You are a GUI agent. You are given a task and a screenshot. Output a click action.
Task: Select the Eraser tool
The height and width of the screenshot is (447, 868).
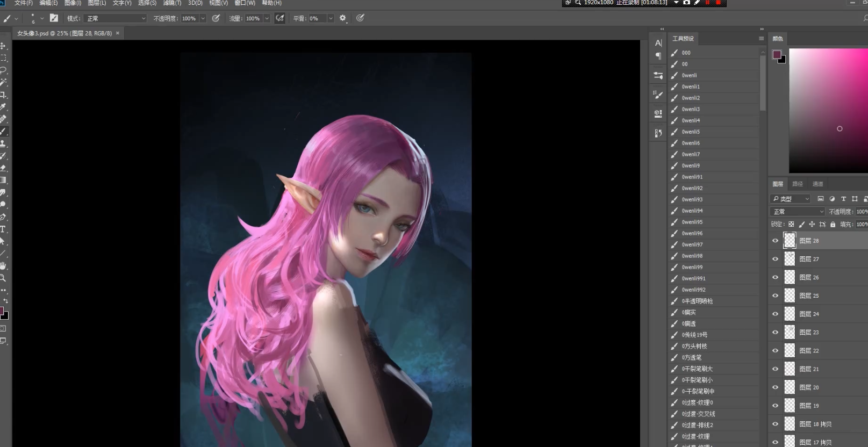(x=3, y=168)
